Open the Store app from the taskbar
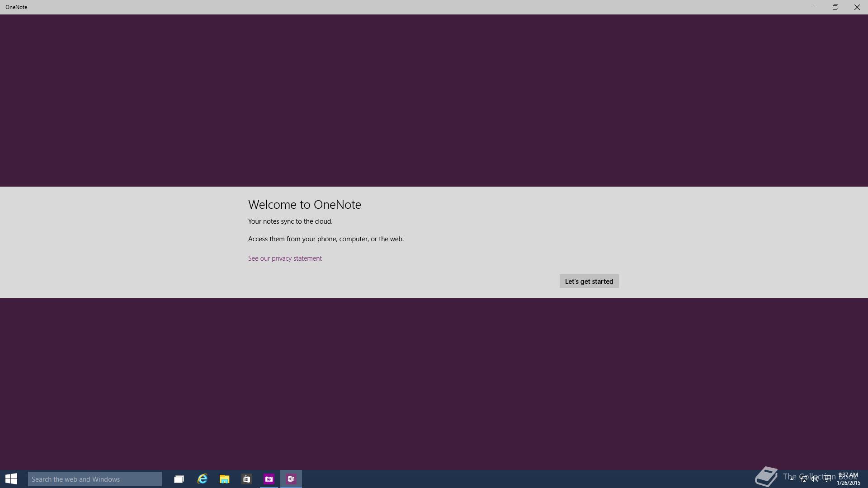The height and width of the screenshot is (488, 868). 246,479
